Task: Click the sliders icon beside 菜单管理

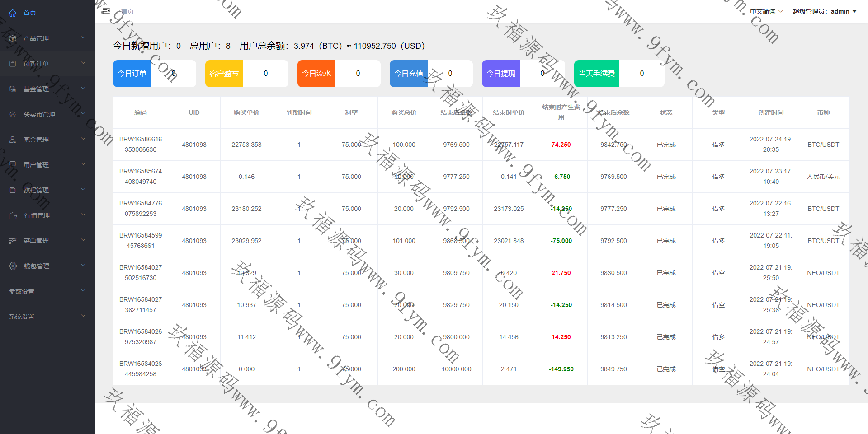Action: [13, 241]
